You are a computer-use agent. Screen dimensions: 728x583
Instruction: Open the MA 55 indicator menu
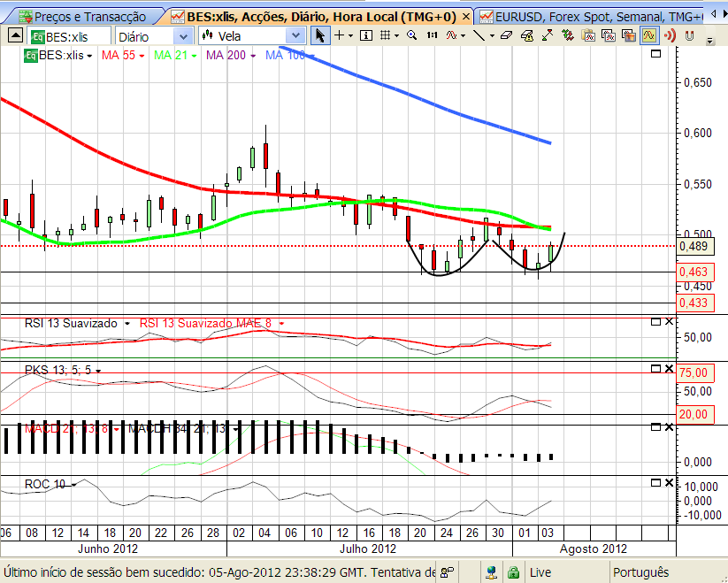pos(142,56)
